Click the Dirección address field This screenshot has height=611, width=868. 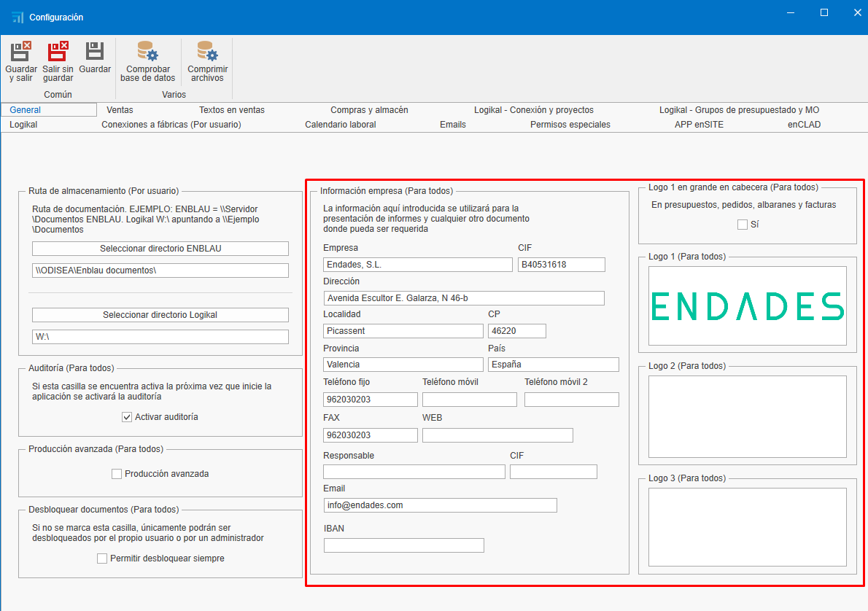(x=464, y=298)
